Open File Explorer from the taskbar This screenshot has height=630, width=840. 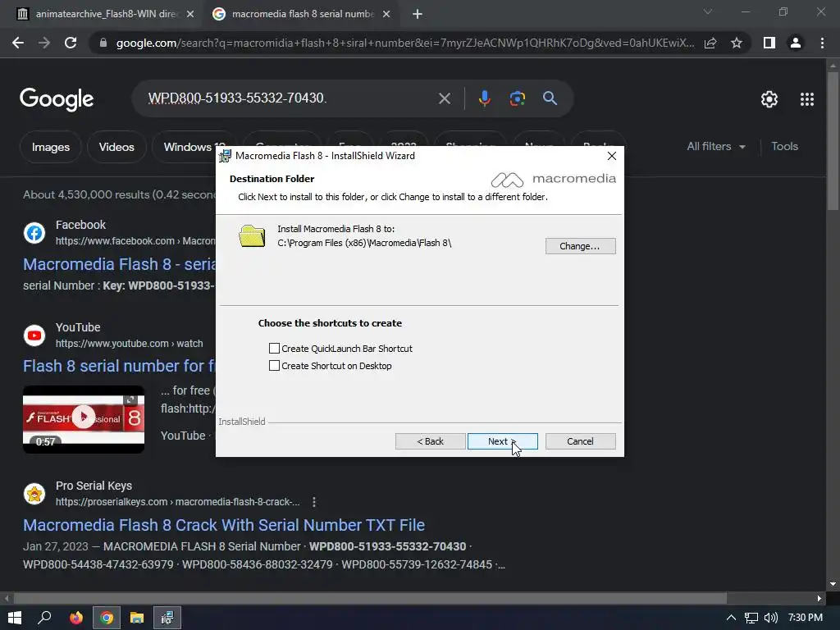pos(137,618)
